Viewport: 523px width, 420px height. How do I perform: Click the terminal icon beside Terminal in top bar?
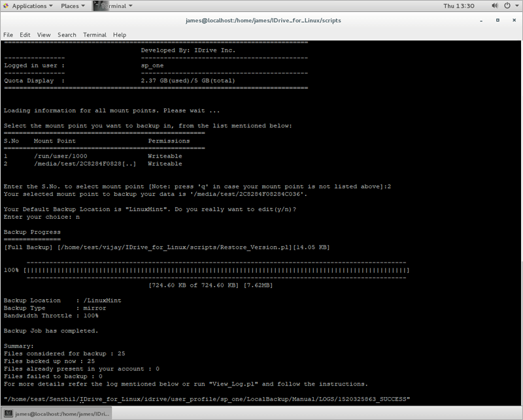click(96, 6)
